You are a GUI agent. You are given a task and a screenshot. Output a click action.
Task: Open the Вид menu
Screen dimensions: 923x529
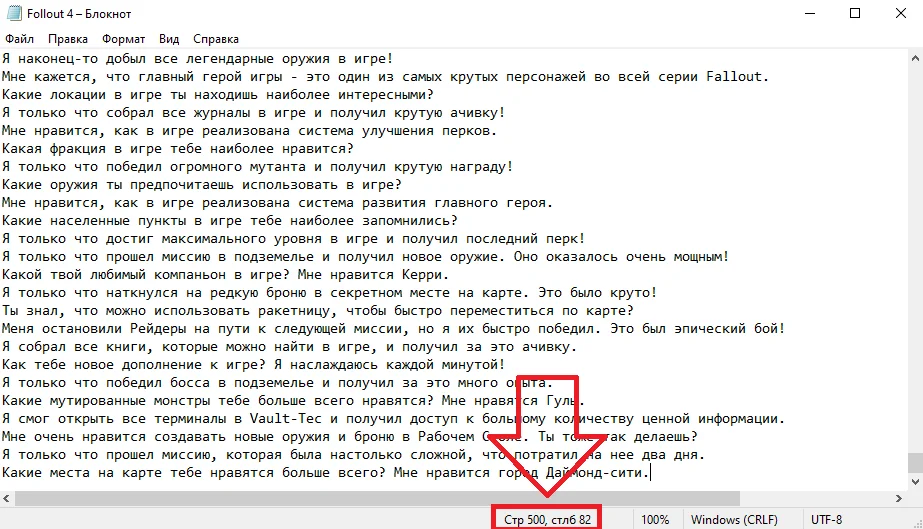pyautogui.click(x=169, y=39)
